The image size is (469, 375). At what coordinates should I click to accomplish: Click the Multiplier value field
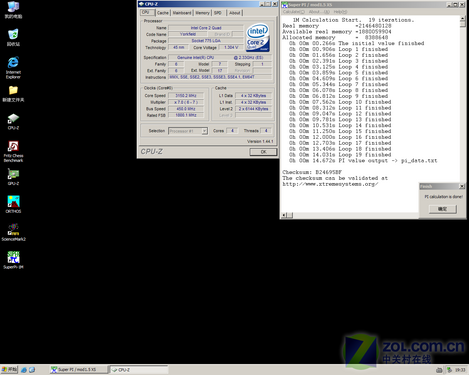[x=186, y=102]
